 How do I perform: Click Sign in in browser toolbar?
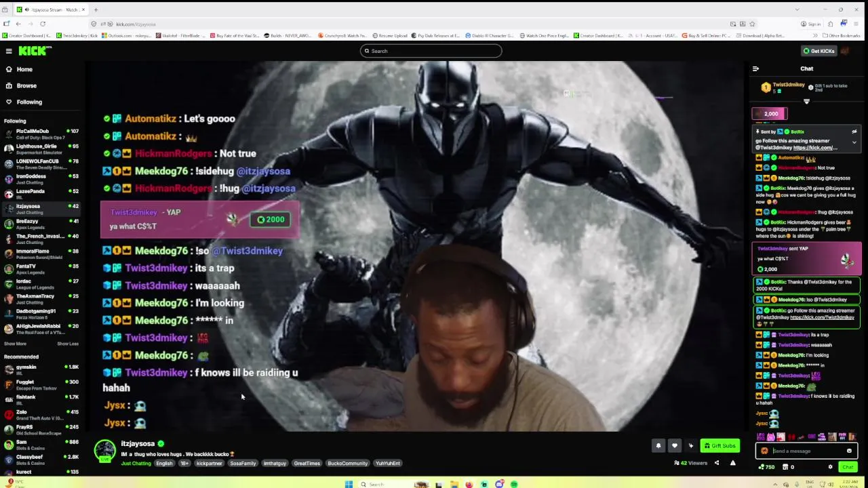[810, 24]
